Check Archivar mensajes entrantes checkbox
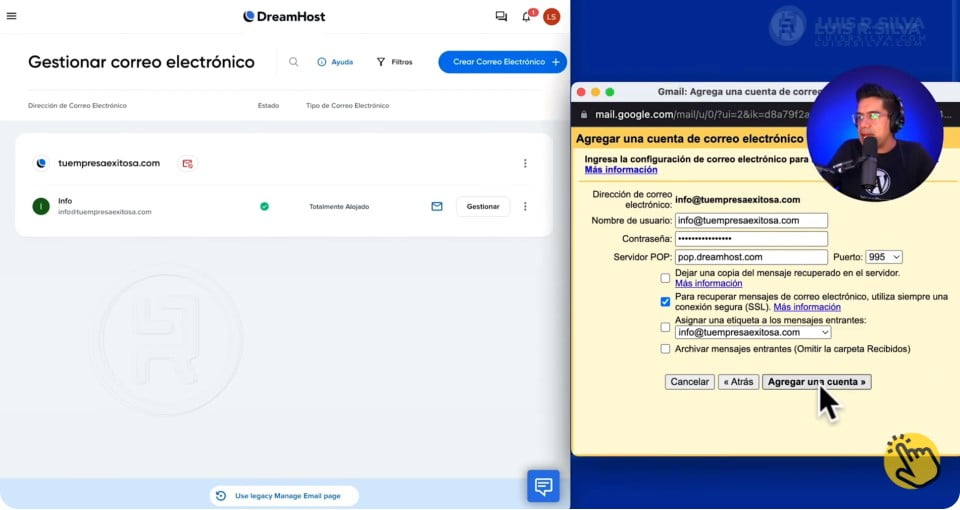This screenshot has height=510, width=960. coord(665,349)
